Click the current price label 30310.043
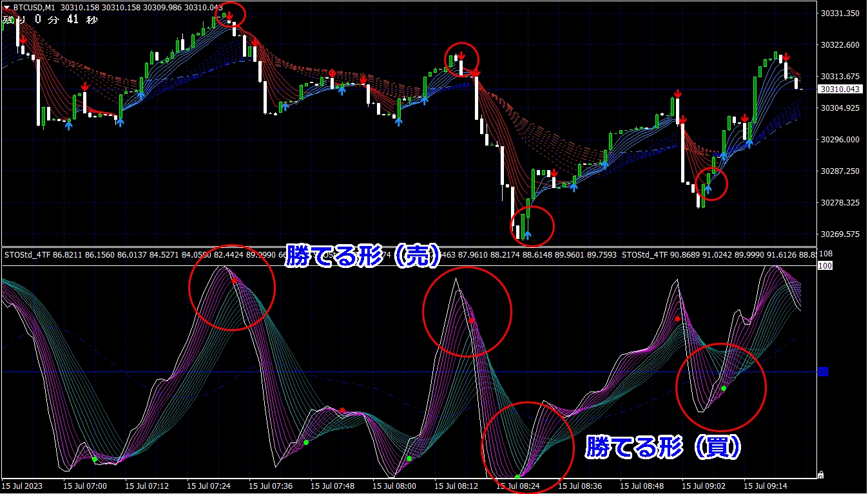The height and width of the screenshot is (494, 868). tap(837, 90)
